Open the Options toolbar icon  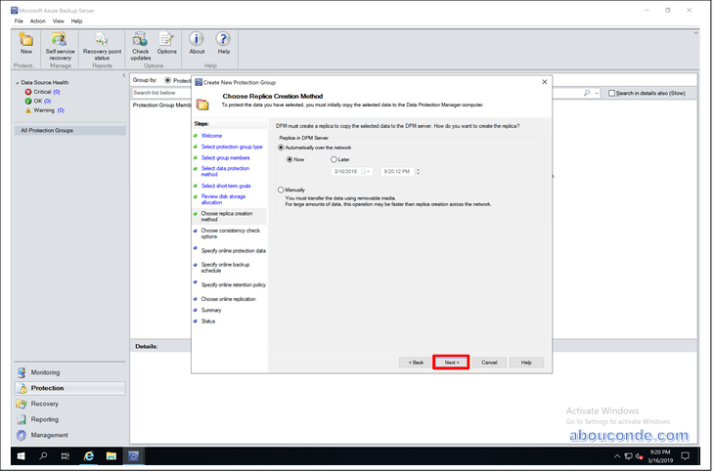click(166, 43)
